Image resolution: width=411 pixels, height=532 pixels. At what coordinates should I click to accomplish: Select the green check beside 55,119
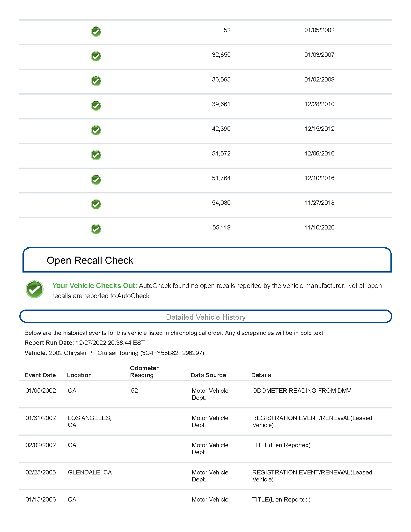(x=96, y=229)
